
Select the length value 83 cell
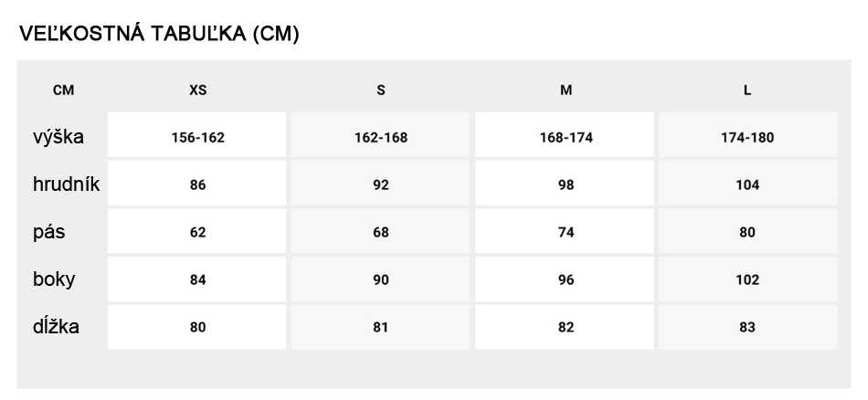pyautogui.click(x=748, y=326)
